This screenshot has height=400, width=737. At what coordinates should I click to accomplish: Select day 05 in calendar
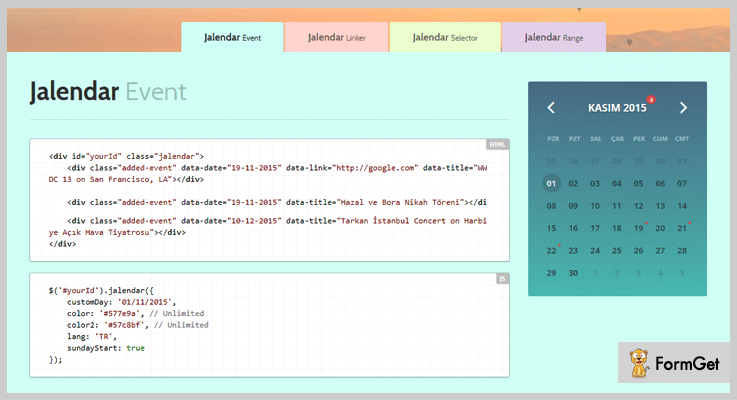638,183
